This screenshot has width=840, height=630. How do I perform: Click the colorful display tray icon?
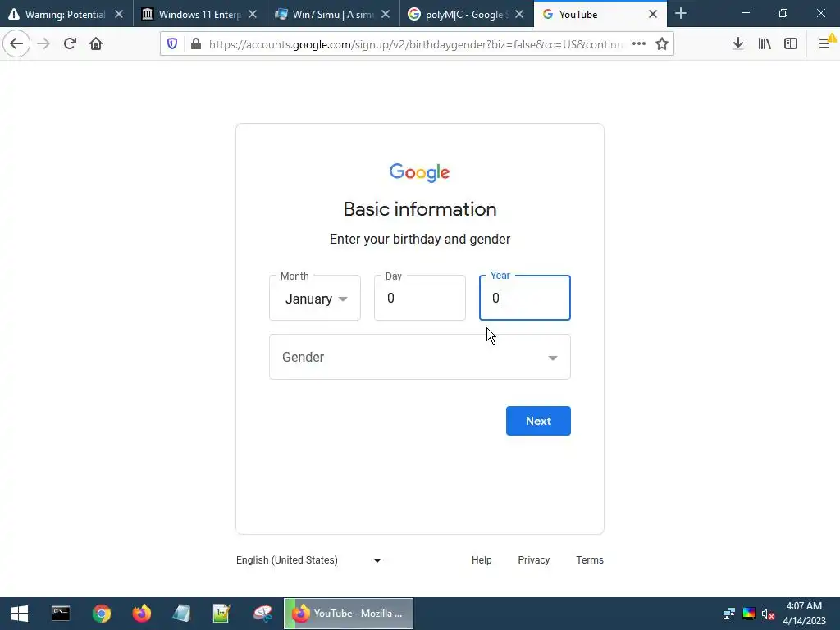[x=748, y=614]
